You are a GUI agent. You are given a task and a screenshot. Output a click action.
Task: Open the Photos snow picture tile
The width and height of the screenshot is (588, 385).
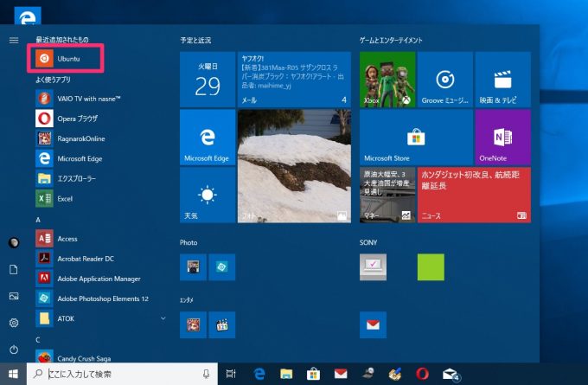(294, 166)
